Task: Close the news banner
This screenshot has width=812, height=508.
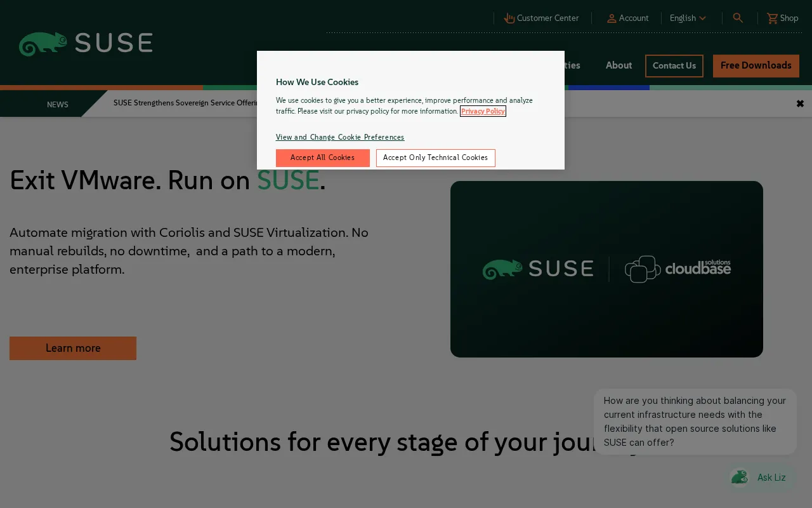Action: [x=800, y=104]
